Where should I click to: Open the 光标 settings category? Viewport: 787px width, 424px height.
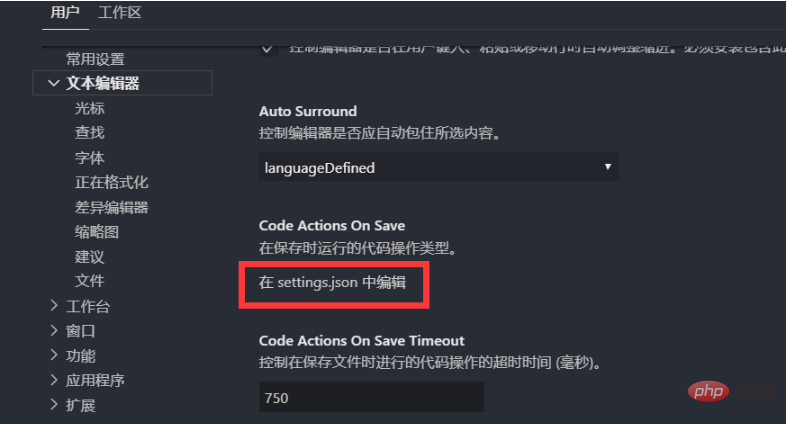pos(89,108)
